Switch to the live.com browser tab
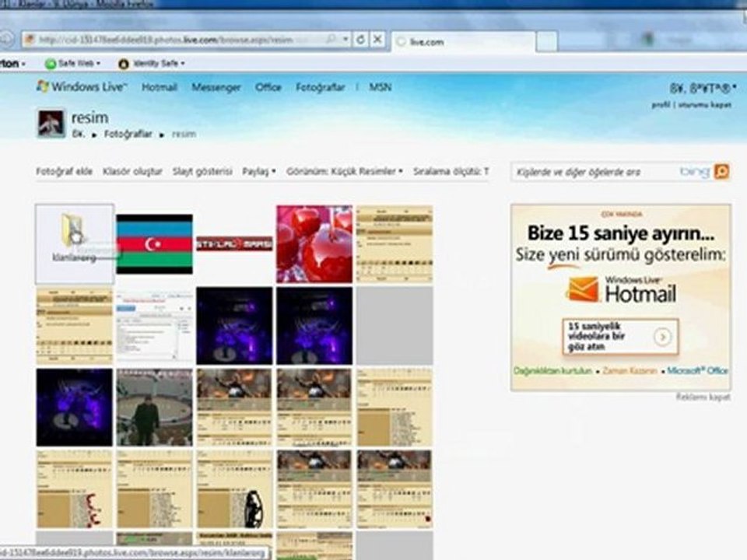This screenshot has width=747, height=560. click(x=463, y=42)
